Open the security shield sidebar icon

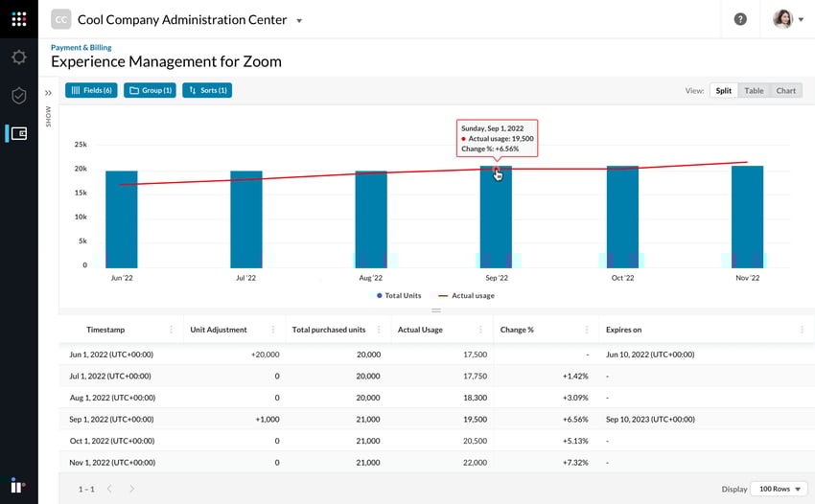tap(18, 96)
